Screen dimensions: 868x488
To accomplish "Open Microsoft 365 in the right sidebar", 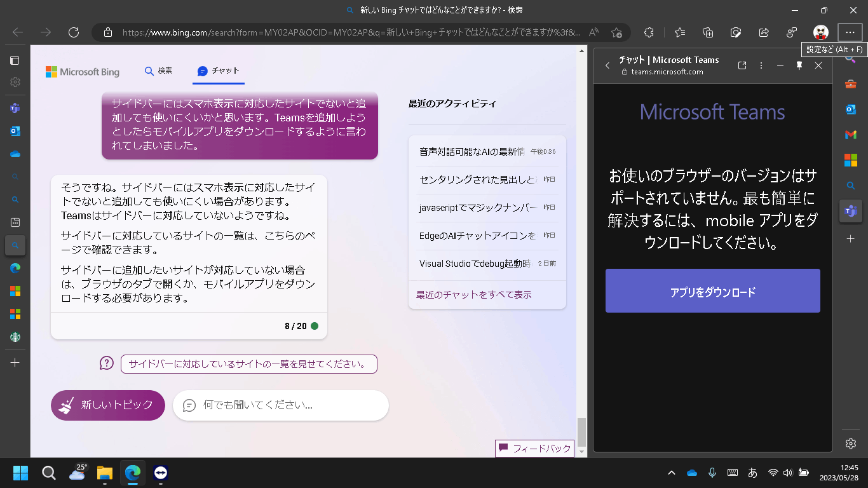I will [x=850, y=160].
